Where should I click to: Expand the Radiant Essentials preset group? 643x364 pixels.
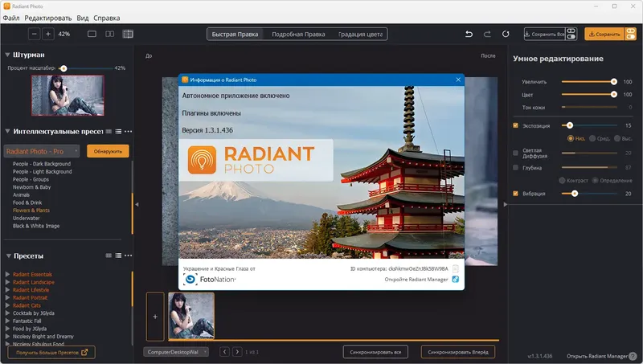[7, 274]
